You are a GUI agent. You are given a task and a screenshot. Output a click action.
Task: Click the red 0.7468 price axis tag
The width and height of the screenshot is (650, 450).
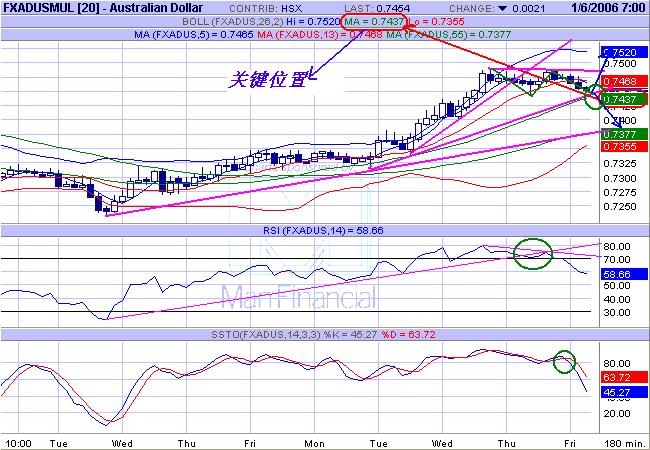pyautogui.click(x=624, y=81)
